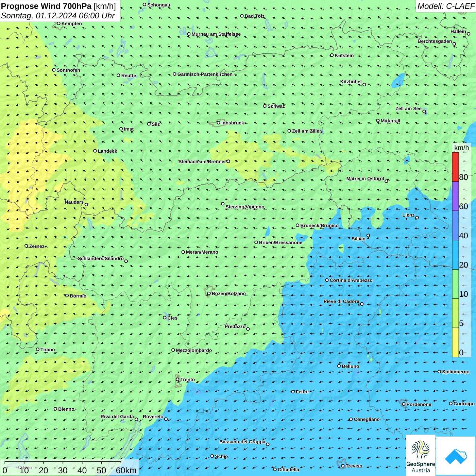Click the blue cloud logo icon
Viewport: 476px width, 476px height.
(x=456, y=456)
